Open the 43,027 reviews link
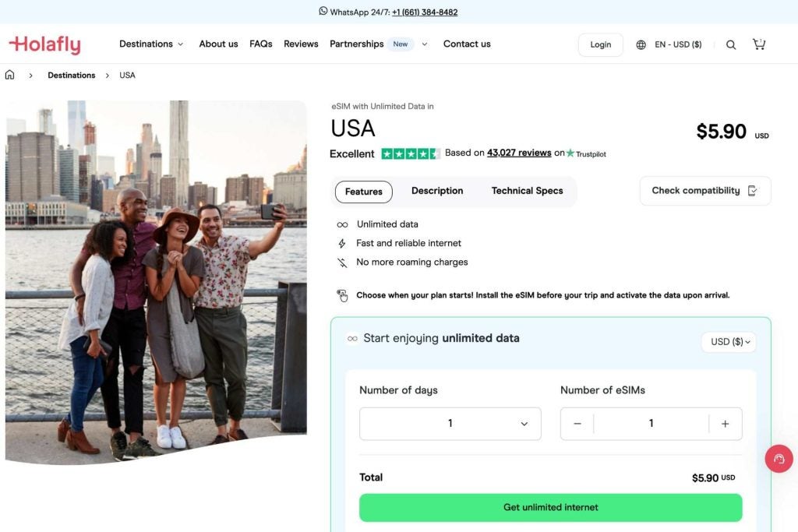 [x=519, y=153]
